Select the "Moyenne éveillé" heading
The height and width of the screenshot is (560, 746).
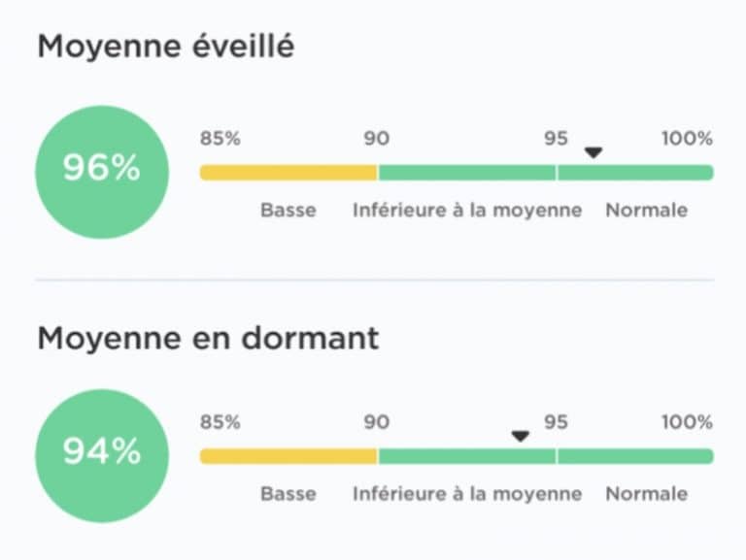coord(165,48)
